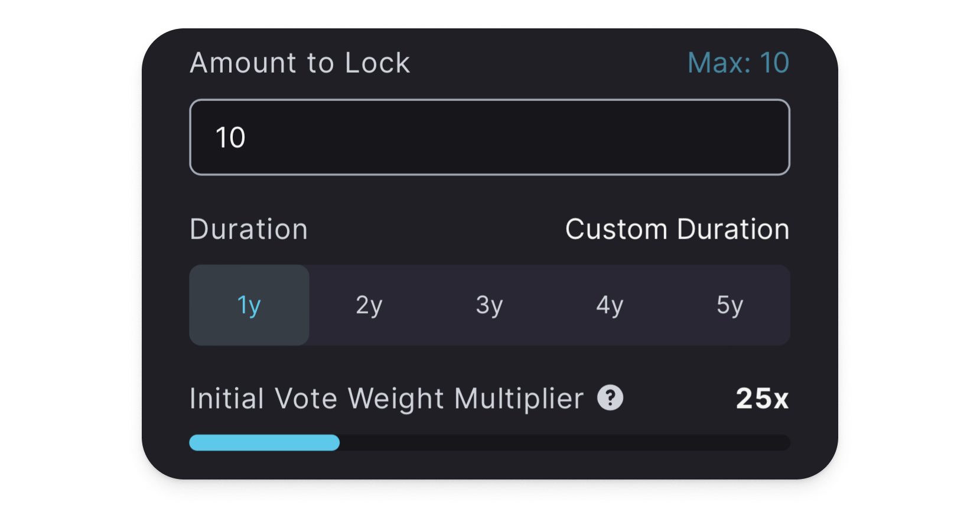This screenshot has width=980, height=522.
Task: Choose the 2y lock duration
Action: tap(369, 305)
